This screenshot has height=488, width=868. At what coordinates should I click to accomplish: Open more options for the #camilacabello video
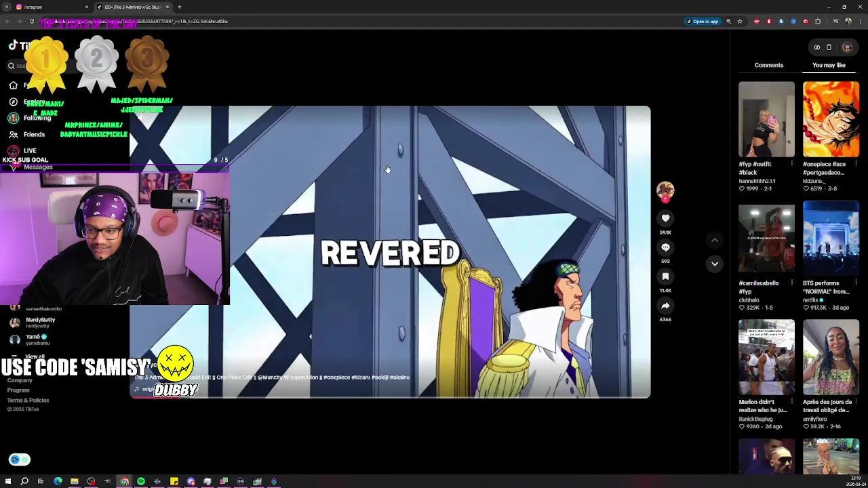[x=791, y=283]
